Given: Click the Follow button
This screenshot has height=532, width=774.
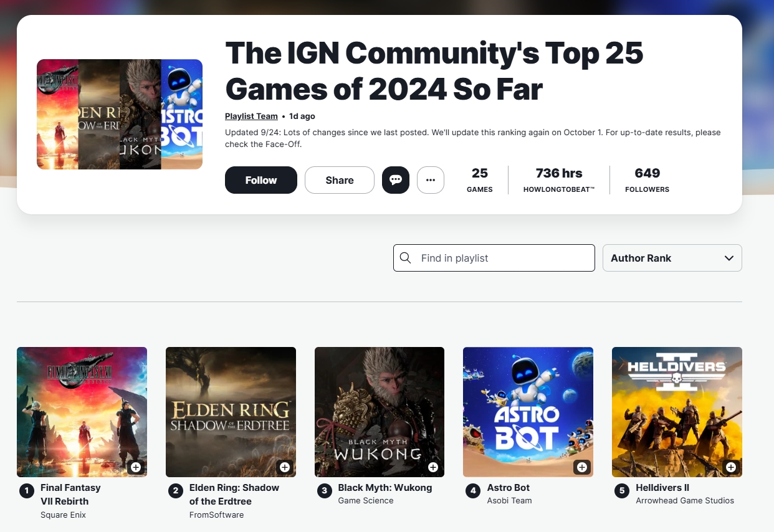Looking at the screenshot, I should [261, 180].
